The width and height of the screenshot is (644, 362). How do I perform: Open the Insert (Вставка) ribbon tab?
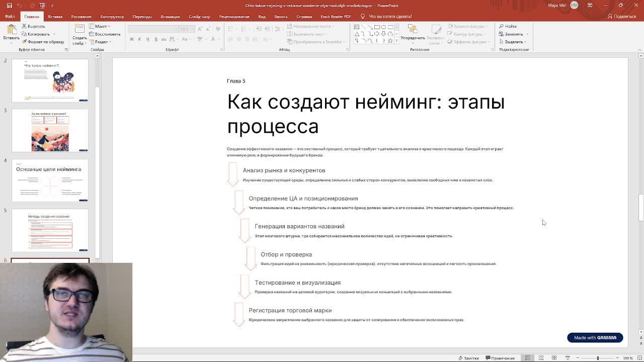[55, 17]
